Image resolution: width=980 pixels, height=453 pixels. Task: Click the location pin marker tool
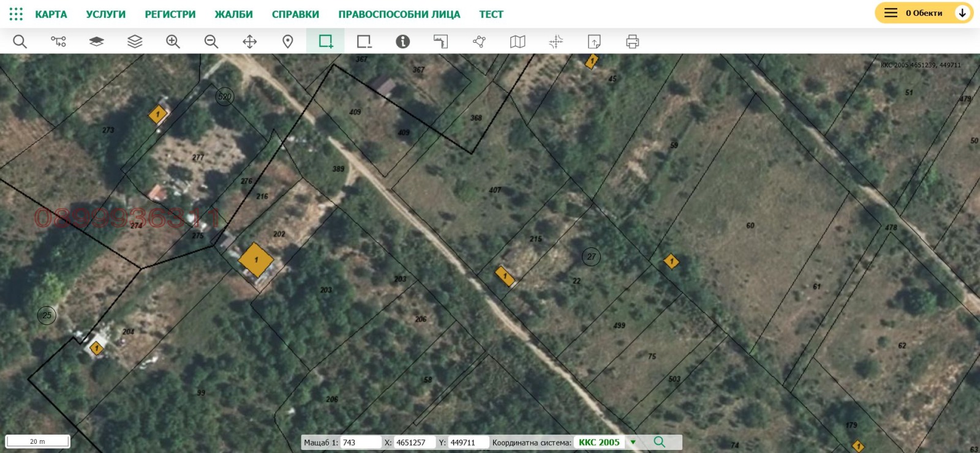(288, 42)
